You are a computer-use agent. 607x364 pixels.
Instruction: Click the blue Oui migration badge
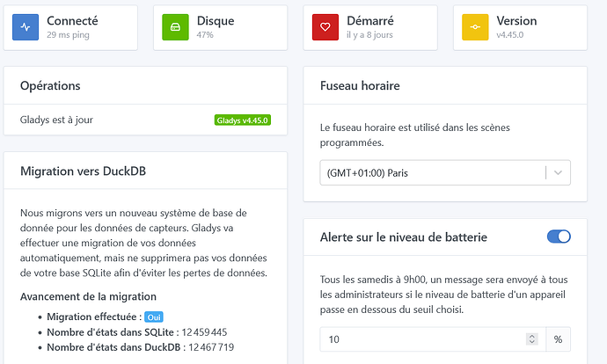tap(154, 317)
